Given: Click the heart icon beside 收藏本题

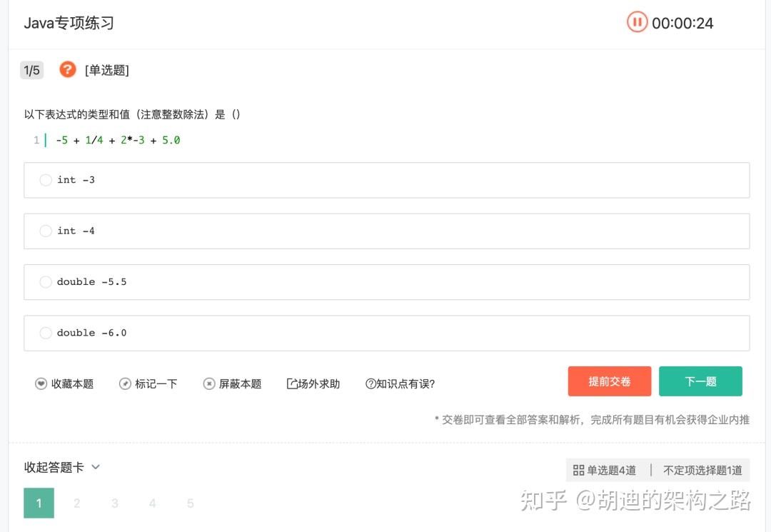Looking at the screenshot, I should coord(41,383).
